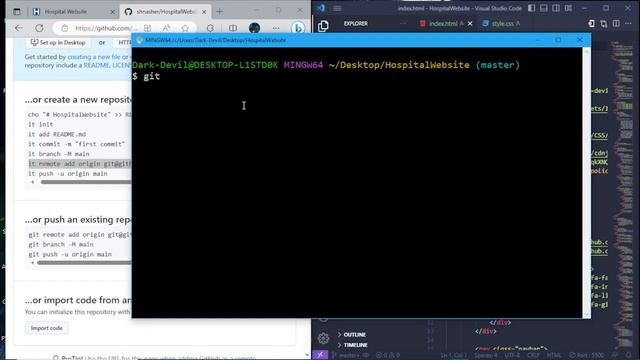Open Explorer panel more actions ellipsis
This screenshot has width=640, height=360.
(x=403, y=24)
